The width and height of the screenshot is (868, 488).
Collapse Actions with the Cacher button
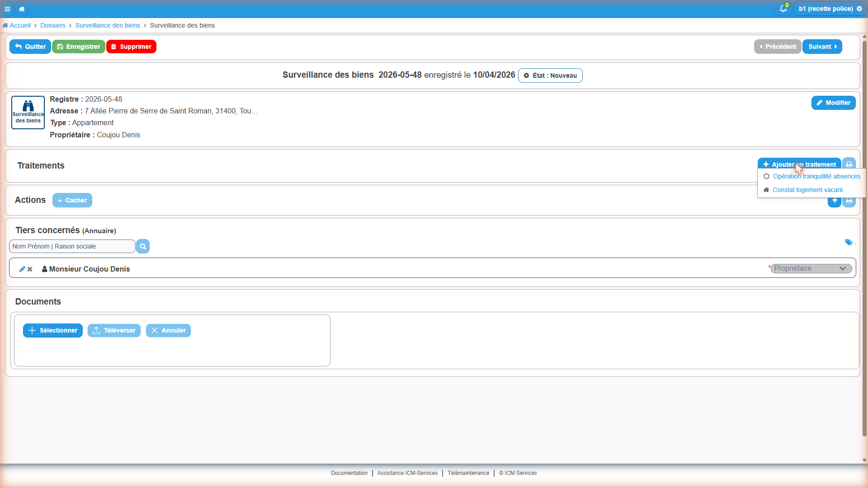tap(72, 200)
